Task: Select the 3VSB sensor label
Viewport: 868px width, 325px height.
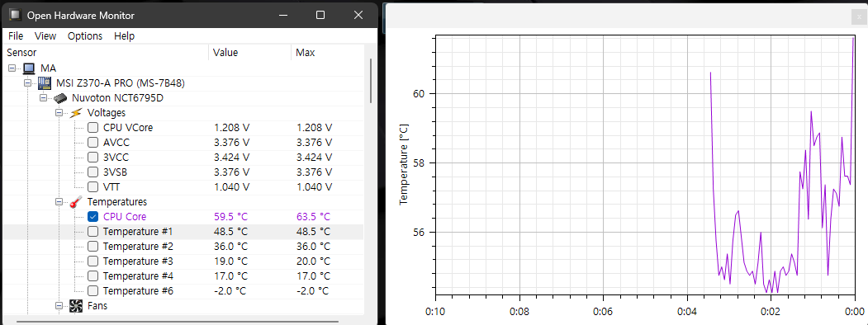Action: (115, 172)
